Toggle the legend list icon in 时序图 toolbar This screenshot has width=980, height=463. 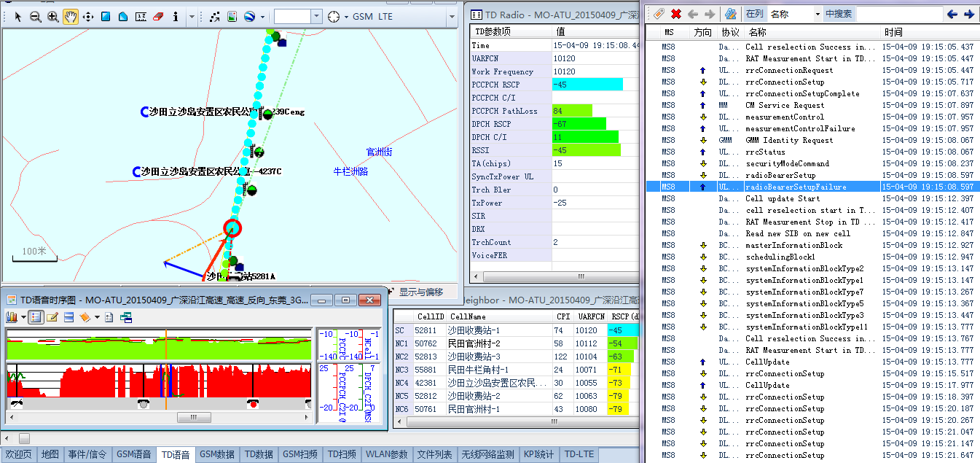36,317
